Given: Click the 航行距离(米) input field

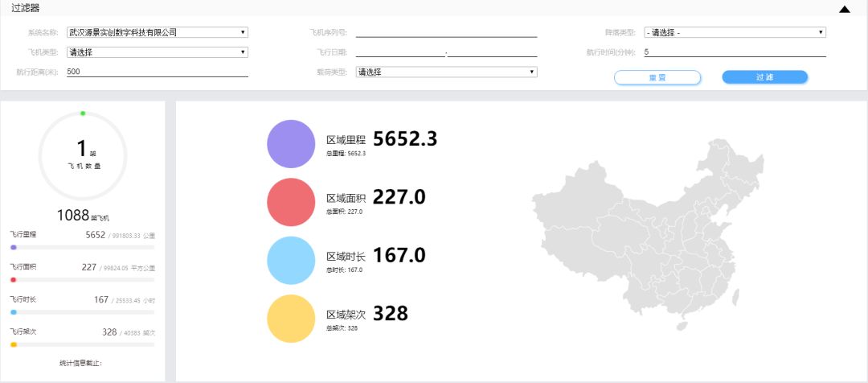Looking at the screenshot, I should [x=158, y=72].
